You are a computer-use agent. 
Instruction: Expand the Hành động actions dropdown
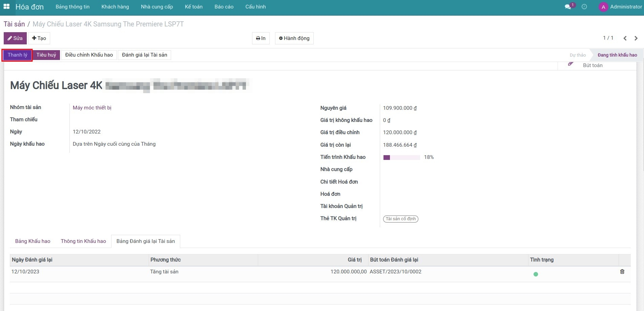(x=294, y=38)
